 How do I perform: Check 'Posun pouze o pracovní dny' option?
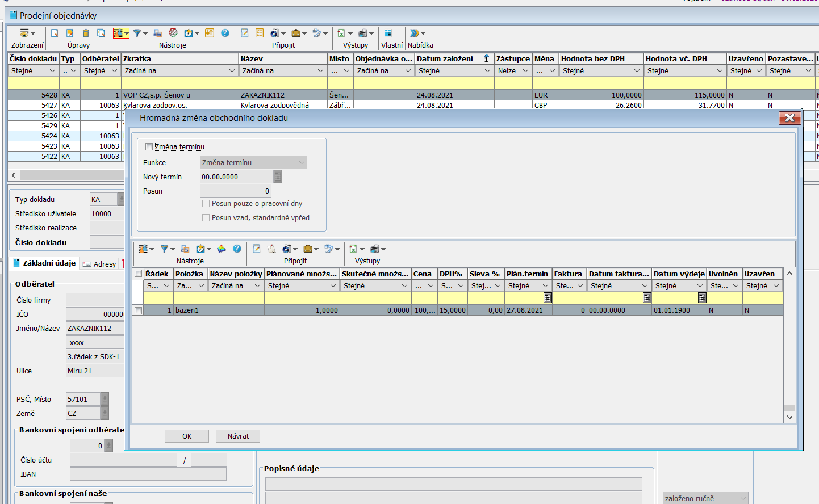click(x=206, y=204)
